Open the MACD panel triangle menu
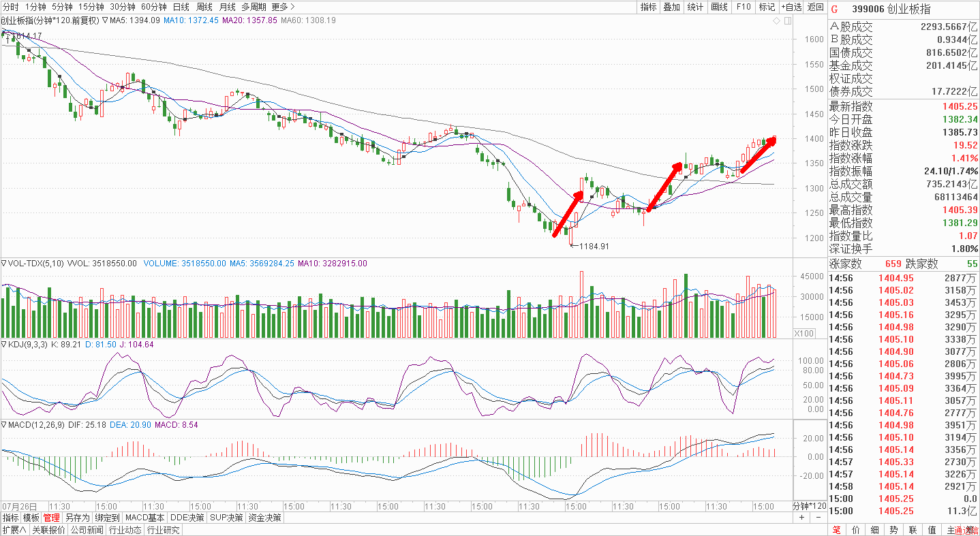The width and height of the screenshot is (980, 536). [x=4, y=425]
